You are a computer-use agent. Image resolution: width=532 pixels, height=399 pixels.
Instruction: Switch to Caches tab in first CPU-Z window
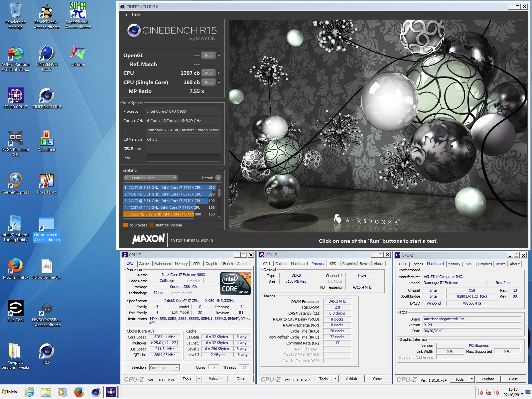pyautogui.click(x=145, y=264)
